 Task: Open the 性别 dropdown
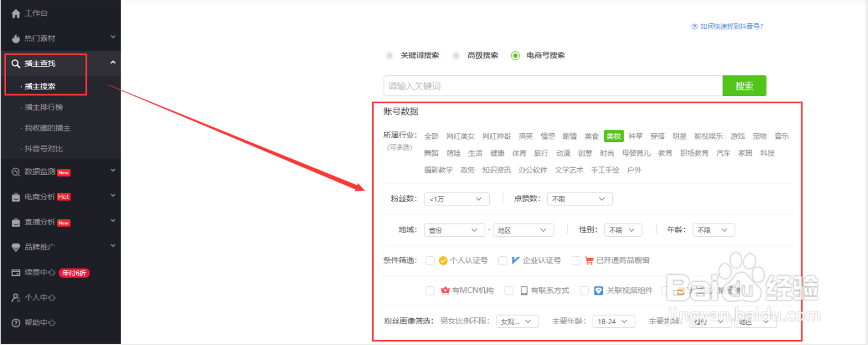(623, 230)
